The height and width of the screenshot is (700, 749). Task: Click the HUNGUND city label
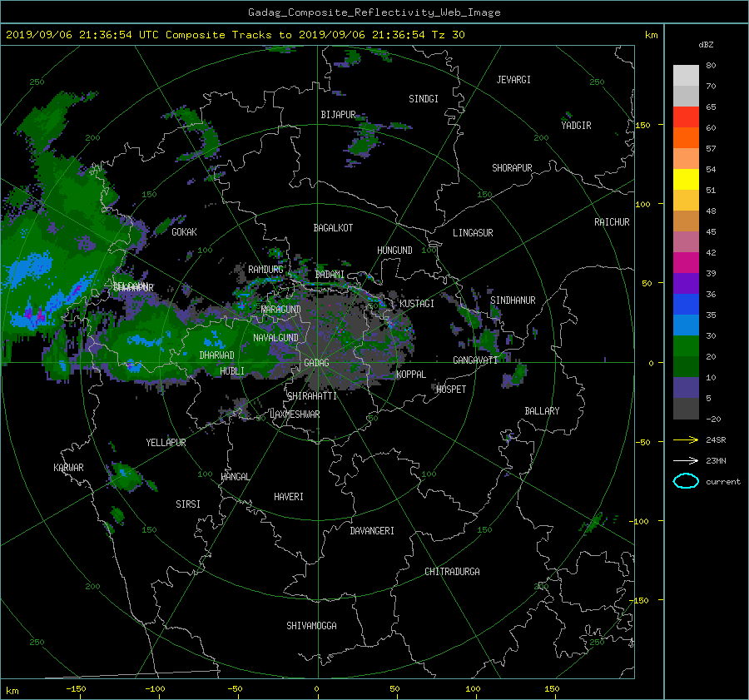tap(394, 251)
